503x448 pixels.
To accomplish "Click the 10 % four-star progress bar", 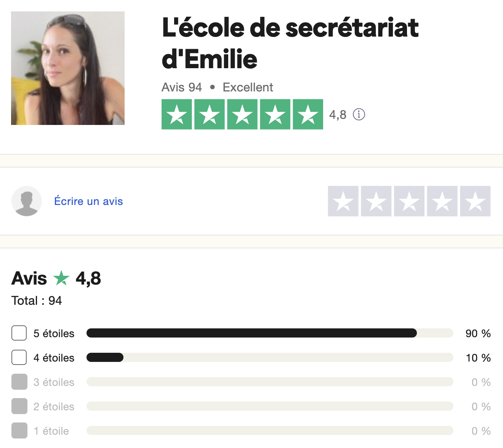I will click(x=270, y=358).
